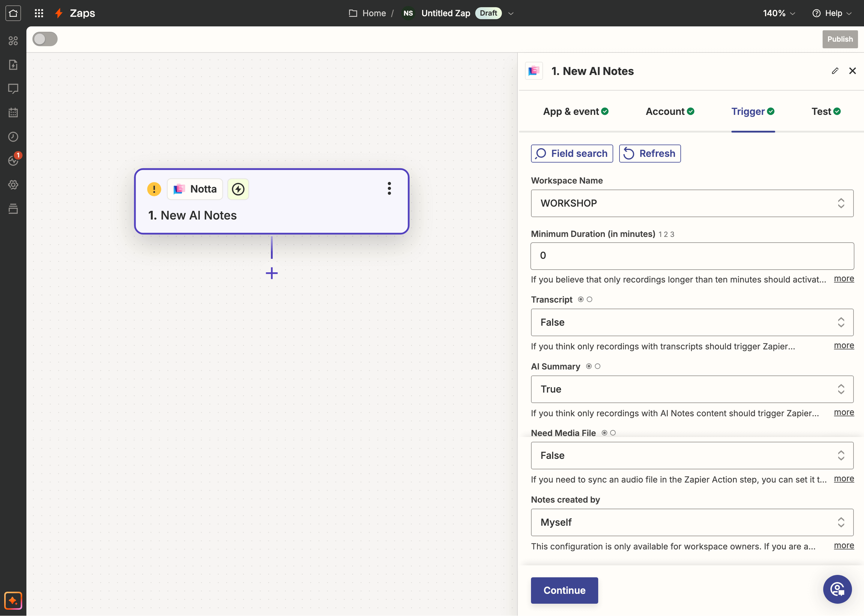
Task: Click the Continue button
Action: pyautogui.click(x=564, y=590)
